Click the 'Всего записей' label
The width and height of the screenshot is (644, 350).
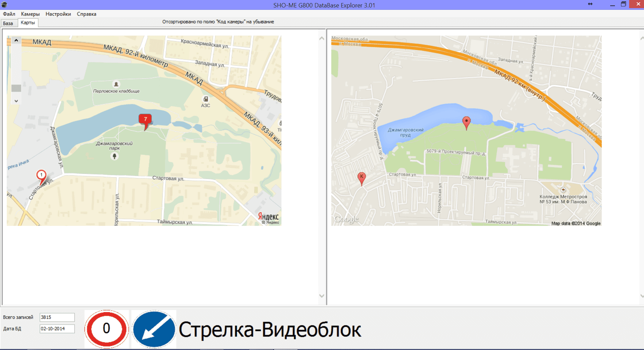(x=18, y=317)
